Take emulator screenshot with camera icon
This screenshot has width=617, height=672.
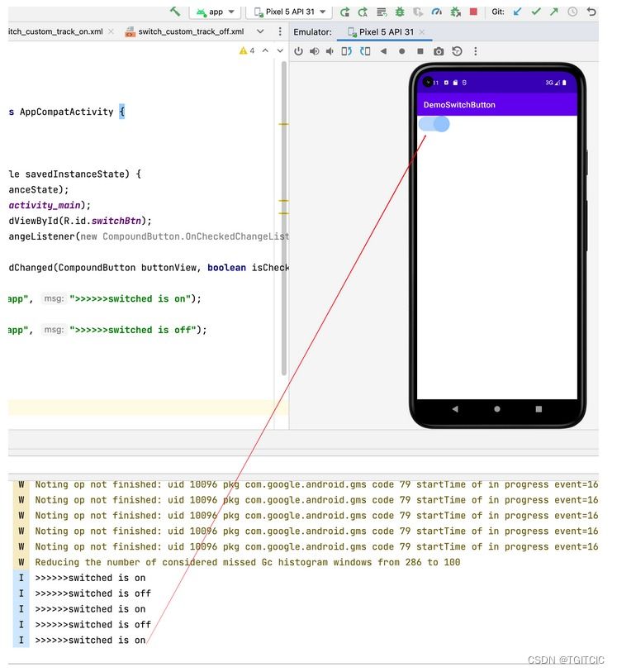[439, 51]
